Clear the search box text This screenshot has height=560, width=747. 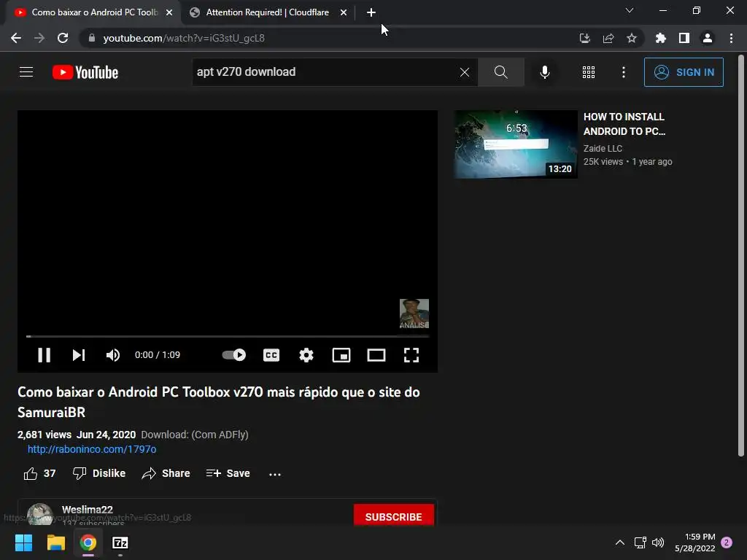465,72
